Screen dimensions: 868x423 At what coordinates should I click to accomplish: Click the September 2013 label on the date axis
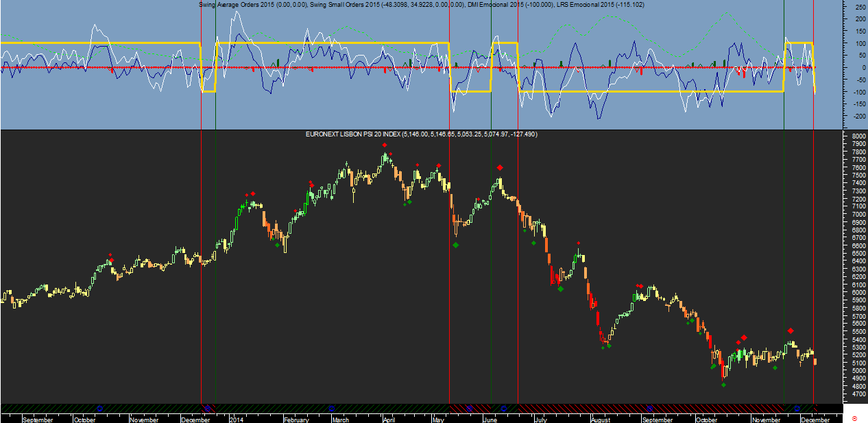[x=37, y=420]
